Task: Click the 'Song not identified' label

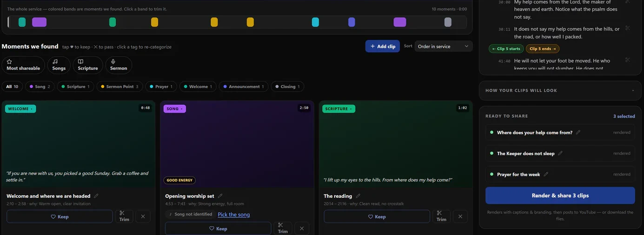Action: pos(190,214)
